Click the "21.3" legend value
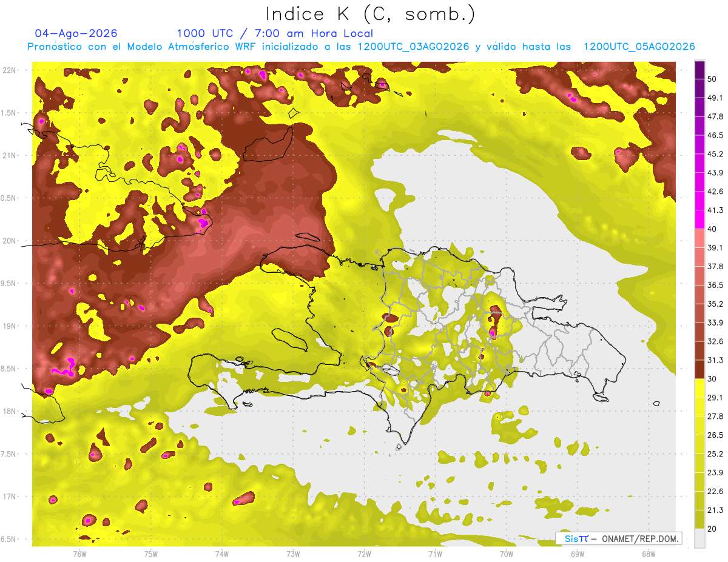Image resolution: width=728 pixels, height=562 pixels. click(715, 510)
